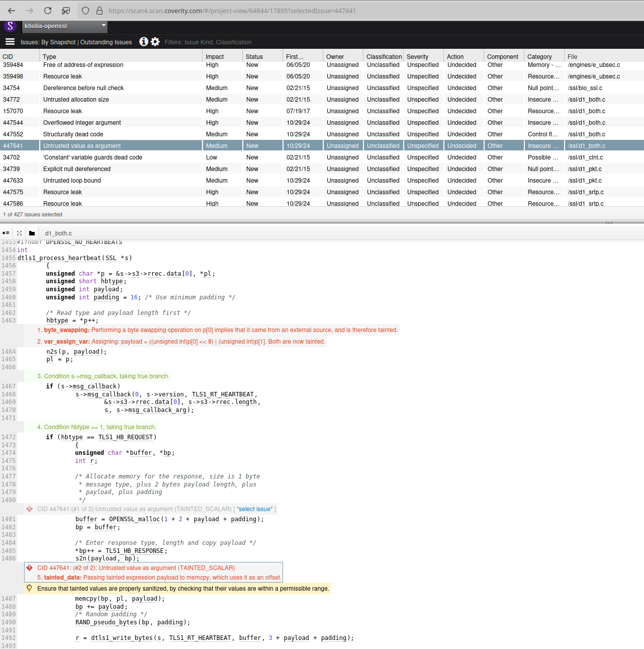Reload the page with the refresh icon
This screenshot has width=644, height=649.
click(48, 11)
